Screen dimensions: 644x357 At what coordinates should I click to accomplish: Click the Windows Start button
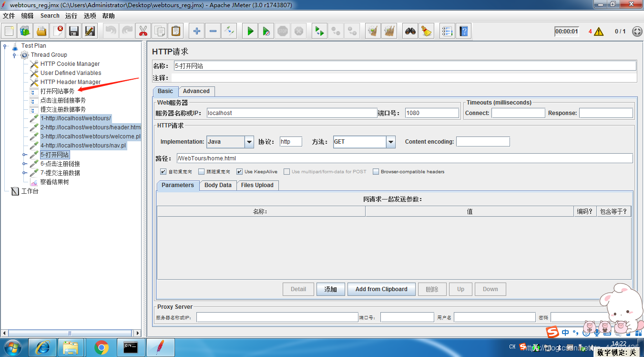tap(13, 348)
